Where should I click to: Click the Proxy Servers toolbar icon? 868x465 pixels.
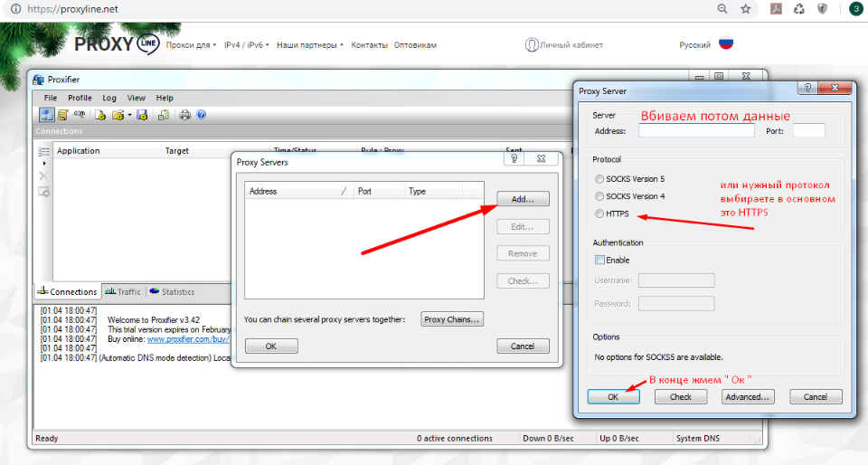point(47,115)
